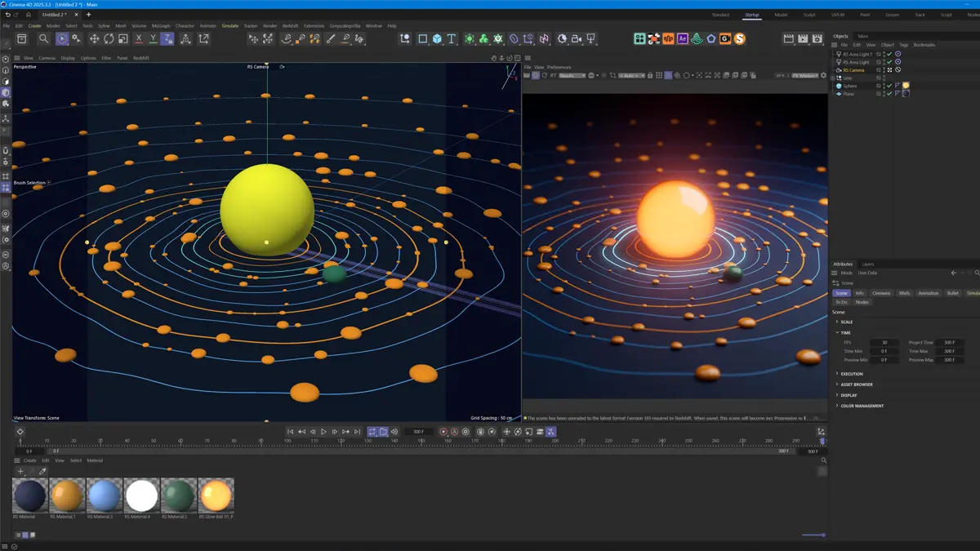Click the eyedropper icon in material manager
The image size is (980, 551).
42,471
